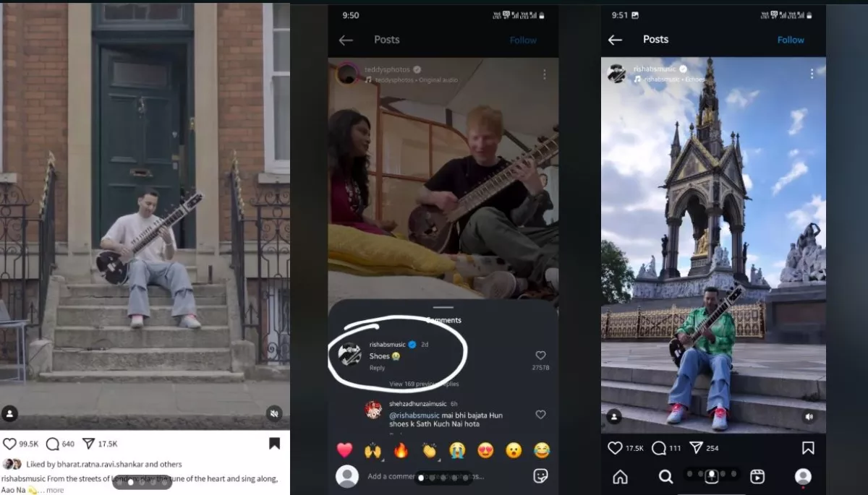Open comments on post with 111 comments
This screenshot has width=868, height=495.
658,448
